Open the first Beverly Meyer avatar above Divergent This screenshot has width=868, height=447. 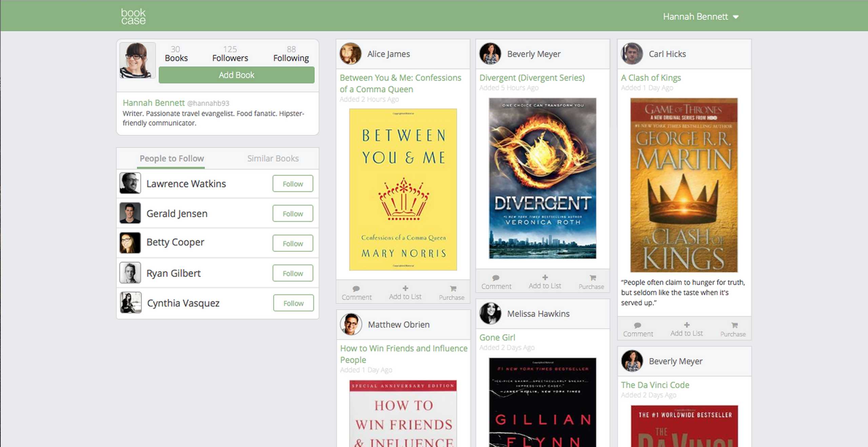(x=490, y=54)
